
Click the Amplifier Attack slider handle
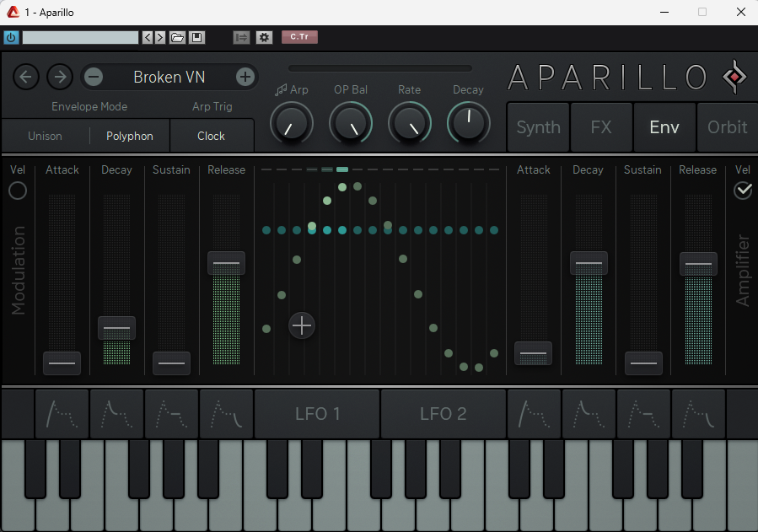pyautogui.click(x=533, y=353)
